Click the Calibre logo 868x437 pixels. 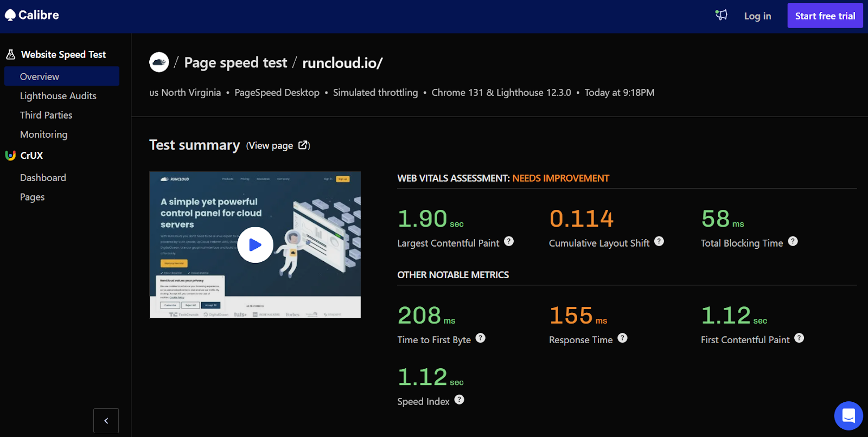(32, 15)
